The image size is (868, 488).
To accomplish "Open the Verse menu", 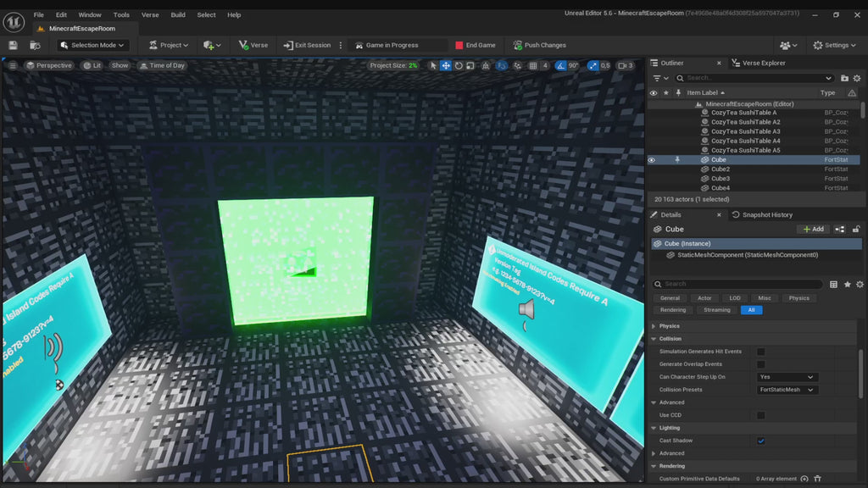I will pyautogui.click(x=150, y=15).
